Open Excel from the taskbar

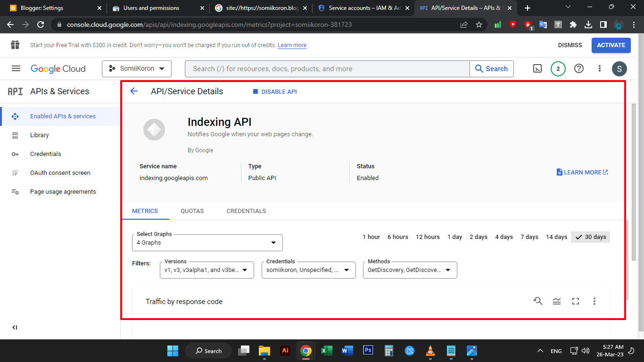point(326,350)
